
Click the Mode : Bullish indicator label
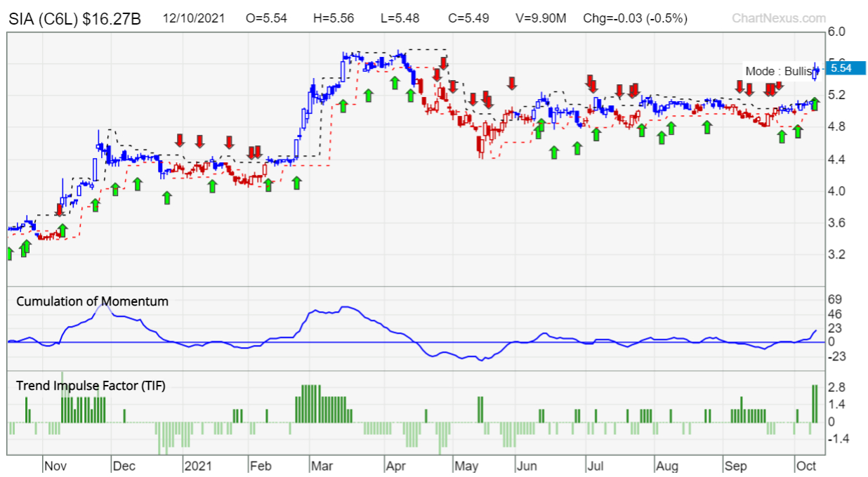click(778, 71)
